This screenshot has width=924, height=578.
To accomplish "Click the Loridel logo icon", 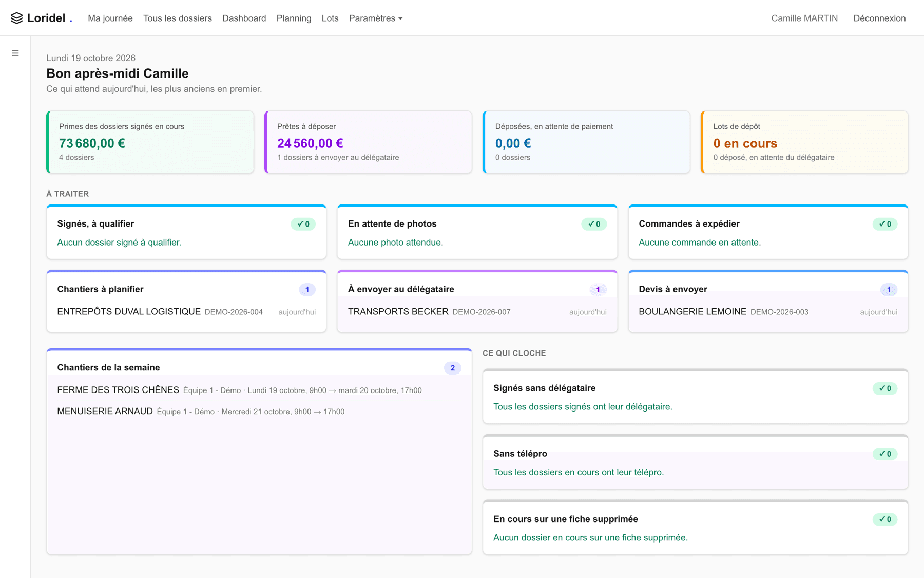I will (16, 18).
